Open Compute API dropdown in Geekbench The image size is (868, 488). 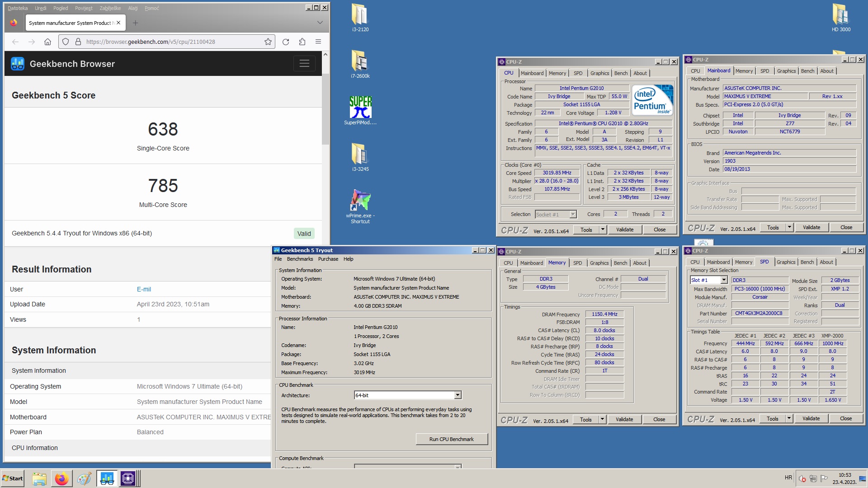coord(458,467)
